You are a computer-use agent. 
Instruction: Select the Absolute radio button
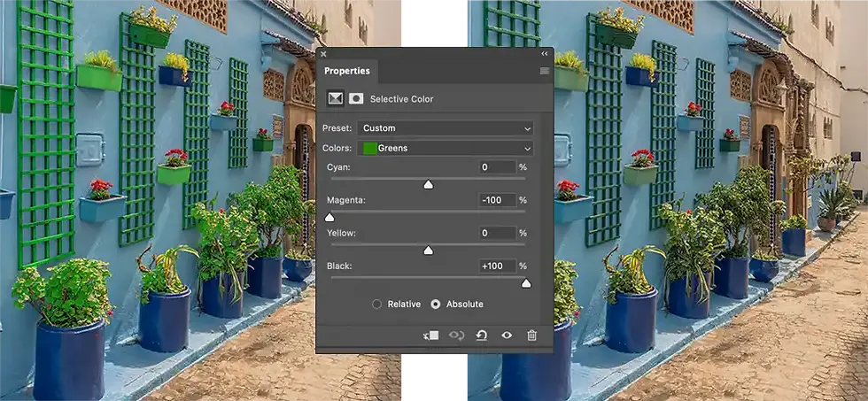436,305
